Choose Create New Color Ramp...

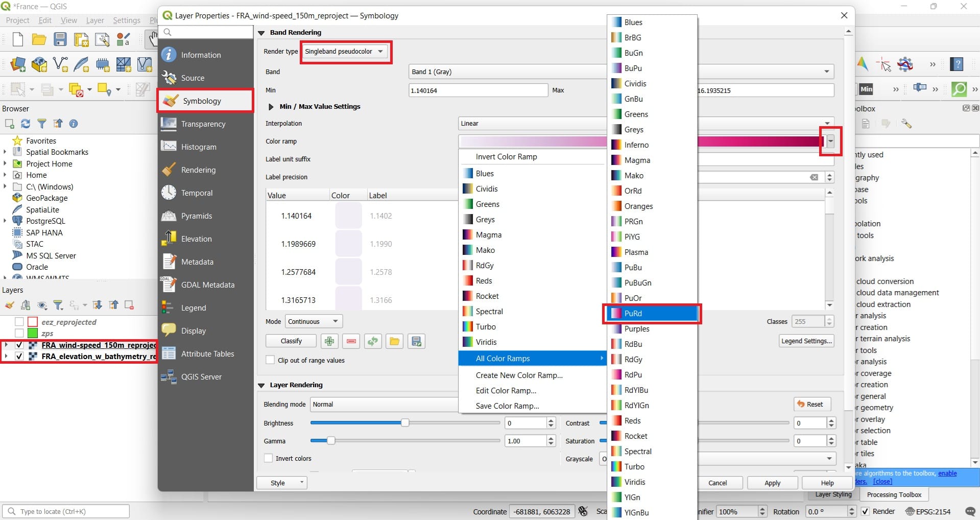pos(532,375)
